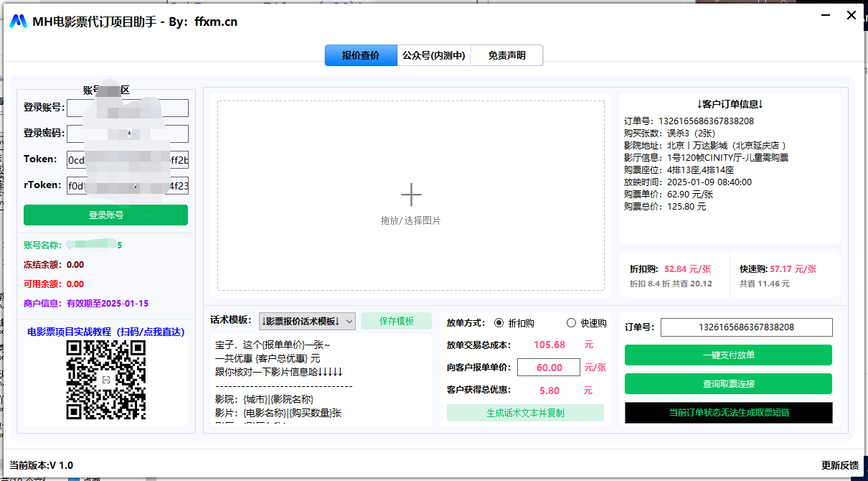Open the 免责声明 tab

pos(506,55)
